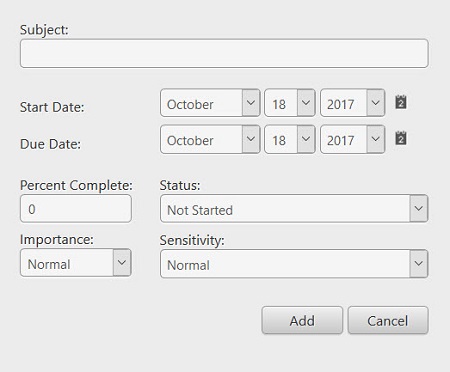Open the Due Date year dropdown

(352, 139)
